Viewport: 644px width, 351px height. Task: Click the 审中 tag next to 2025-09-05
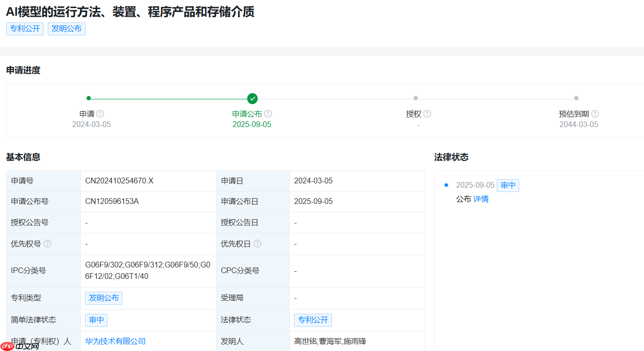tap(508, 185)
